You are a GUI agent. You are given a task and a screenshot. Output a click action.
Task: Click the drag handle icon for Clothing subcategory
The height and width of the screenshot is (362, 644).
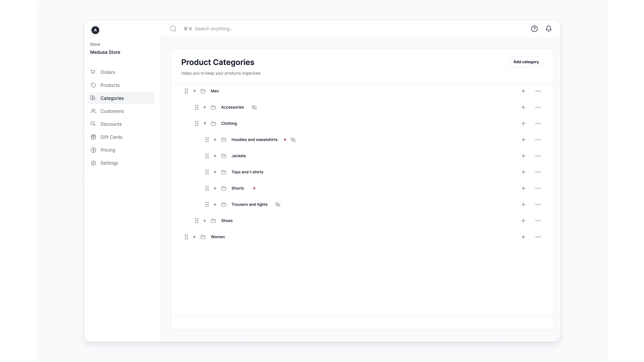(x=196, y=123)
